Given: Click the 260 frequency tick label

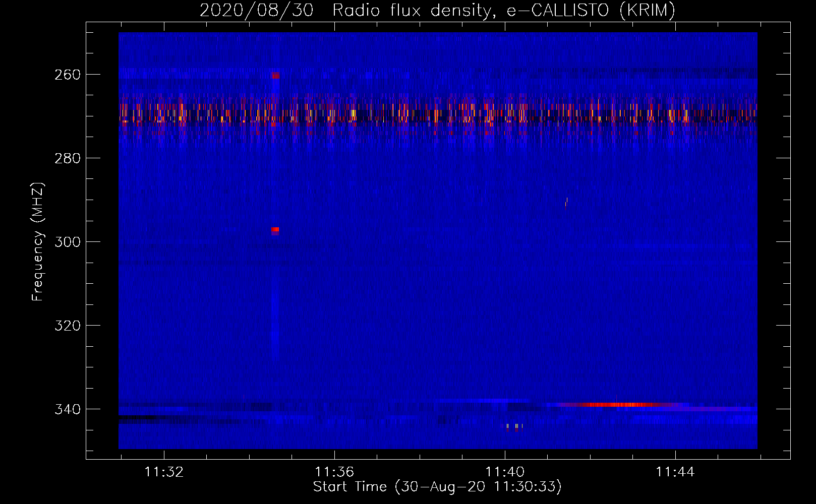Looking at the screenshot, I should click(x=68, y=75).
